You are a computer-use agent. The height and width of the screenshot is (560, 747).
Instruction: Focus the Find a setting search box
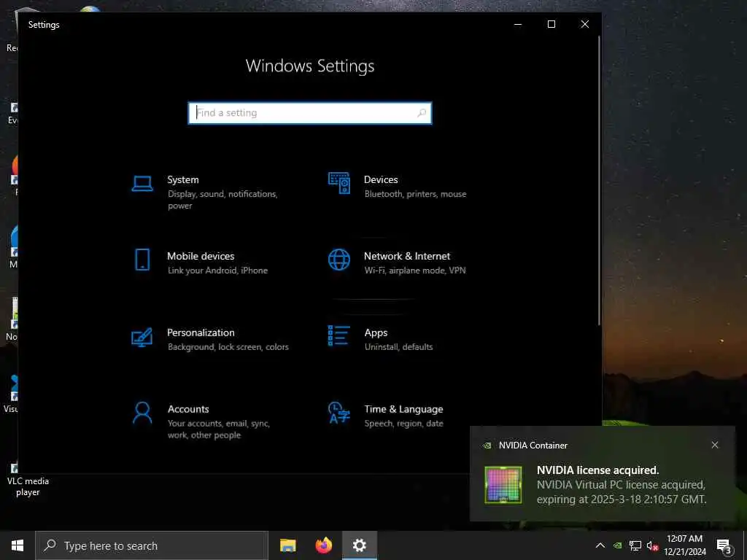click(310, 113)
